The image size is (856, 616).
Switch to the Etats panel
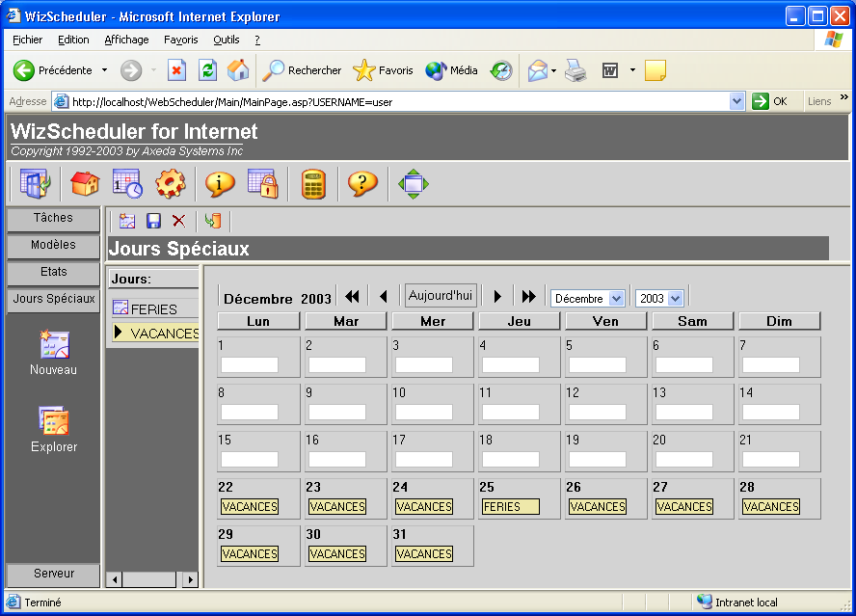pos(53,273)
